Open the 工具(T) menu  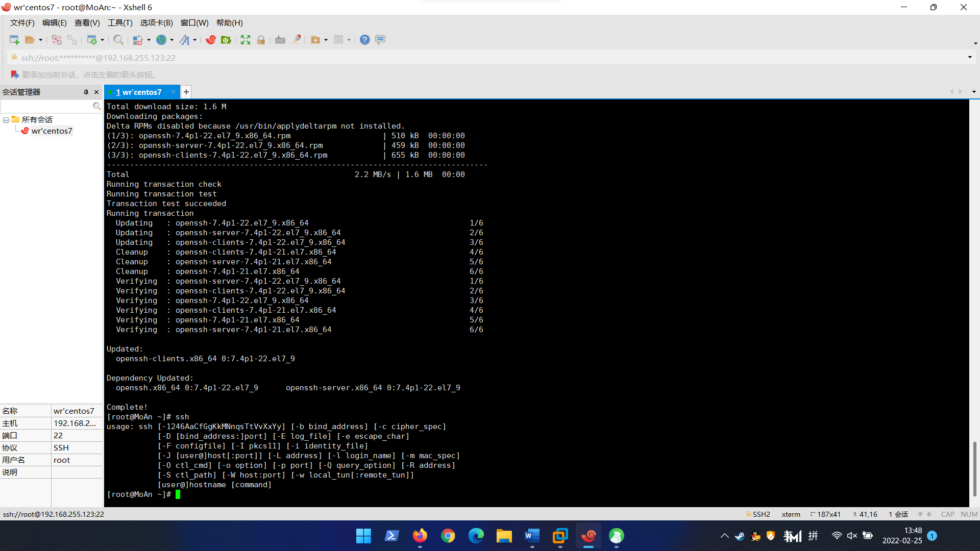pos(120,23)
